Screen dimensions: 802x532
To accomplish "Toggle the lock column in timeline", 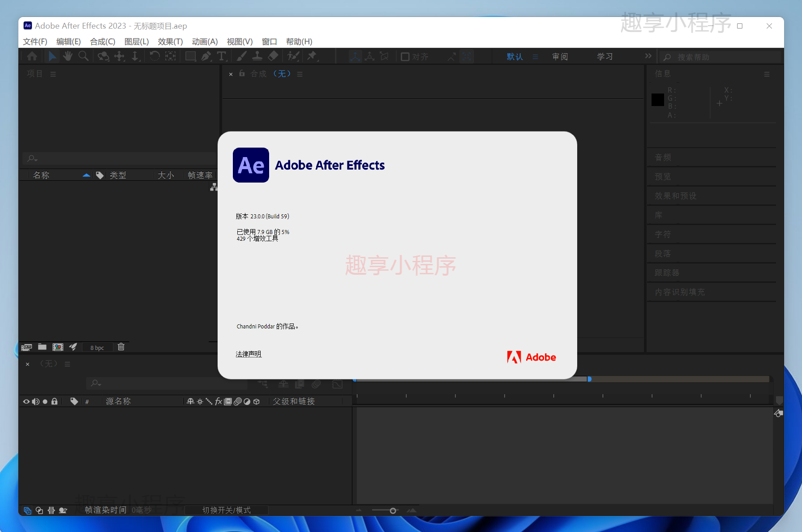I will click(x=54, y=401).
